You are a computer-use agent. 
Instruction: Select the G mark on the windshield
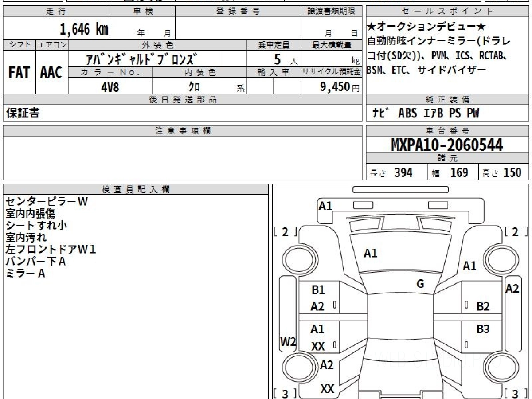(420, 284)
